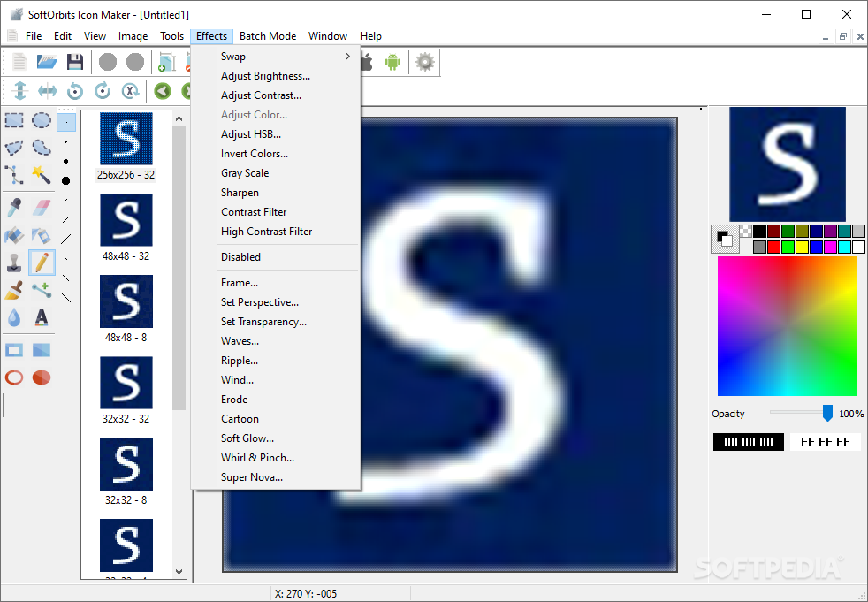Open the Tools menu

coord(171,36)
